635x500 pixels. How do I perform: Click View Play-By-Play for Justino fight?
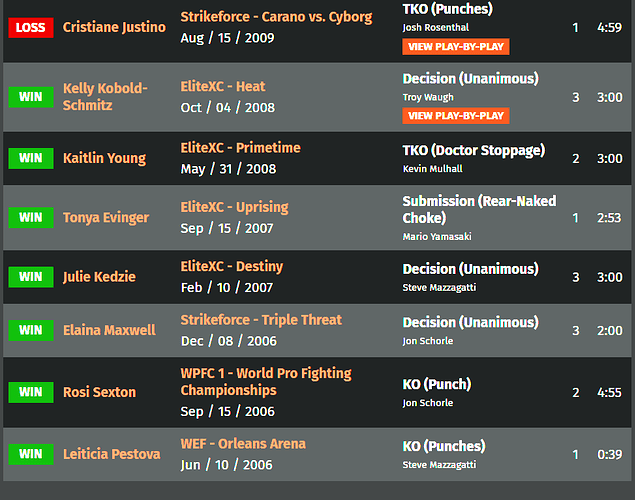455,47
